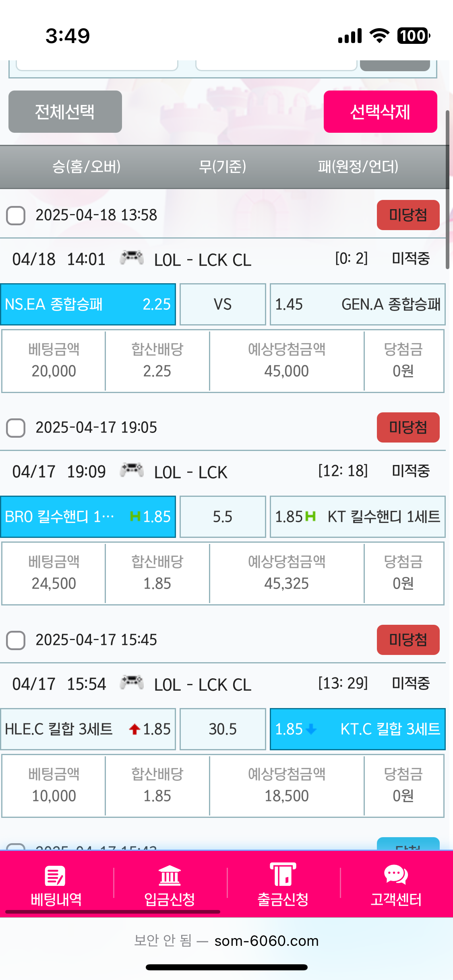
Task: Tap the 승(홈/오버) column header
Action: pyautogui.click(x=87, y=167)
